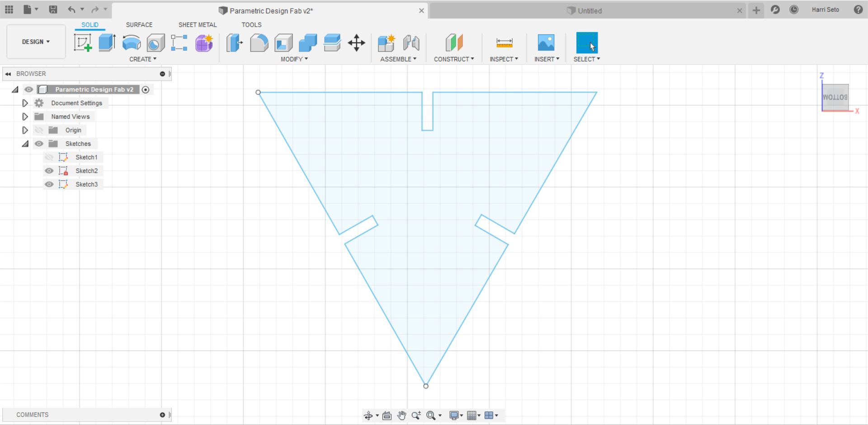Activate the Select tool icon
The width and height of the screenshot is (868, 425).
pos(587,43)
